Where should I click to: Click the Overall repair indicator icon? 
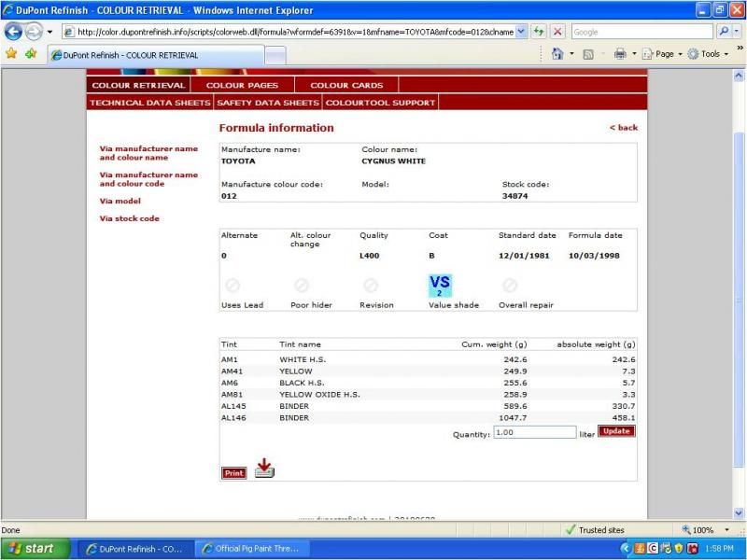[x=510, y=286]
